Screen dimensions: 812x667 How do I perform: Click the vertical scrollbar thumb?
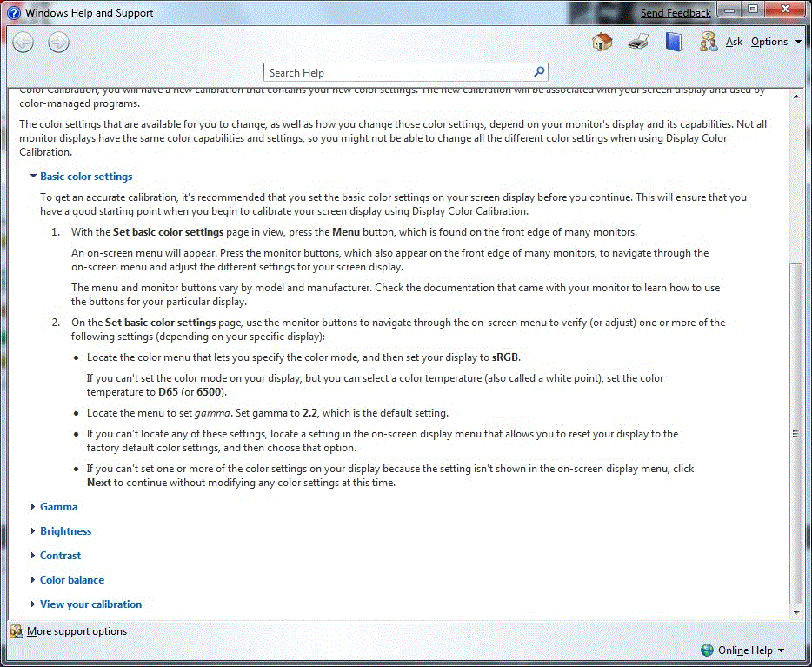[x=797, y=434]
